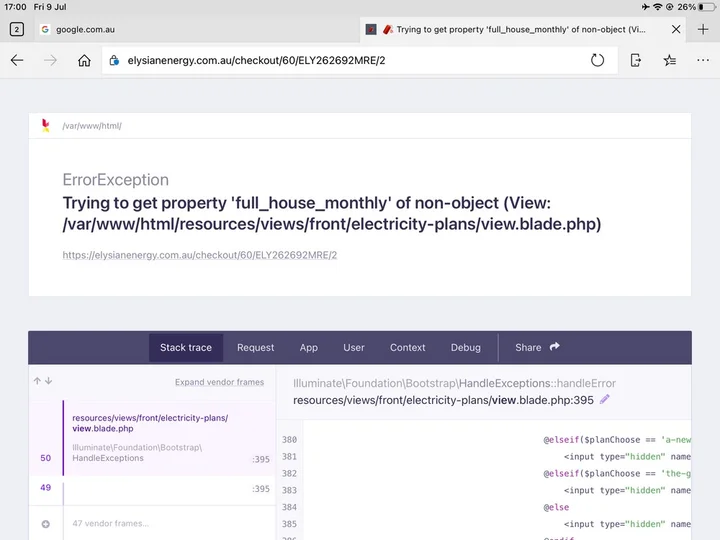Screen dimensions: 720x540
Task: Tap the Home icon in browser toolbar
Action: [x=84, y=60]
